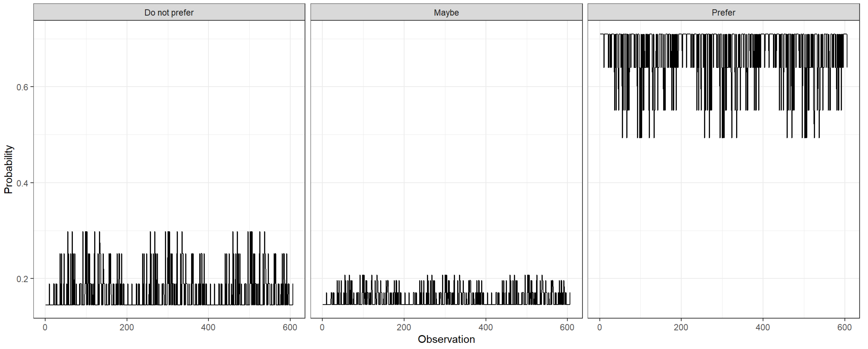Click the 600 tick under 'Prefer' panel
Image resolution: width=868 pixels, height=349 pixels.
(844, 327)
